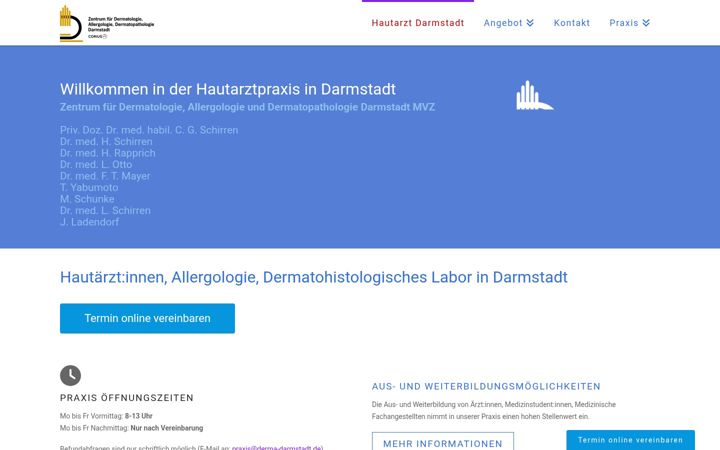
Task: Click the practice logo in the header
Action: point(107,24)
